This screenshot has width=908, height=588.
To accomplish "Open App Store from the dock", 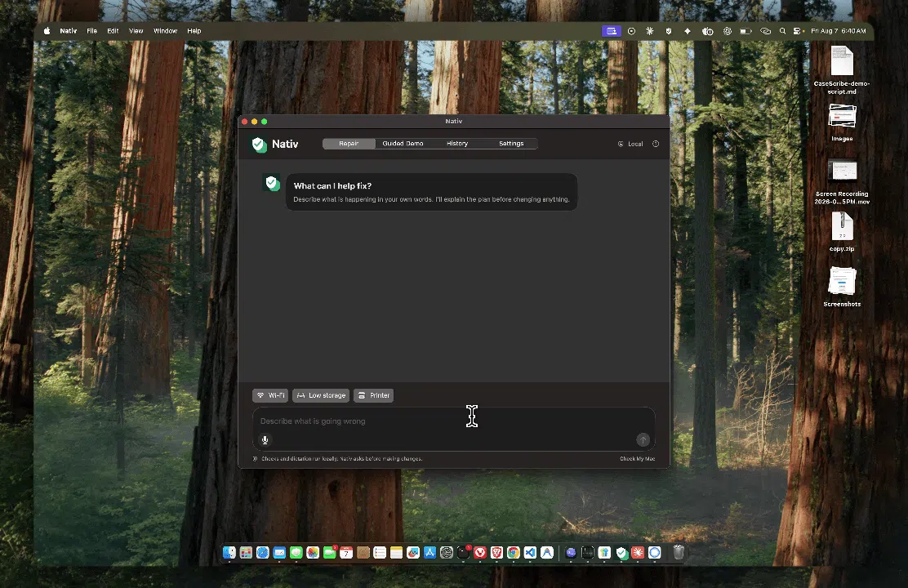I will pos(430,553).
